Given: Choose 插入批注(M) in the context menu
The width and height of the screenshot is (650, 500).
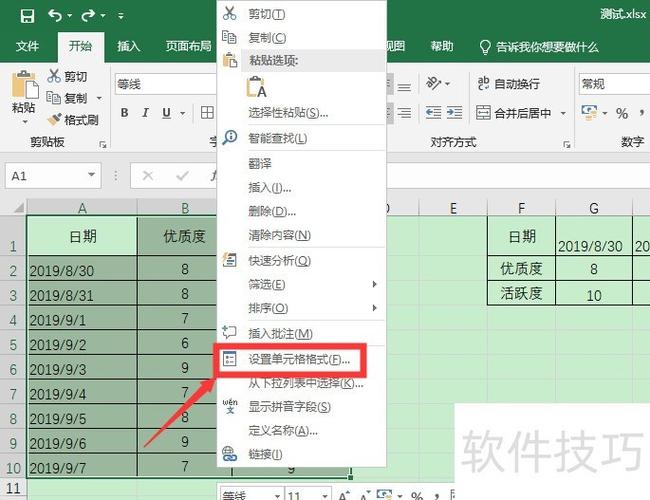Looking at the screenshot, I should pyautogui.click(x=302, y=333).
